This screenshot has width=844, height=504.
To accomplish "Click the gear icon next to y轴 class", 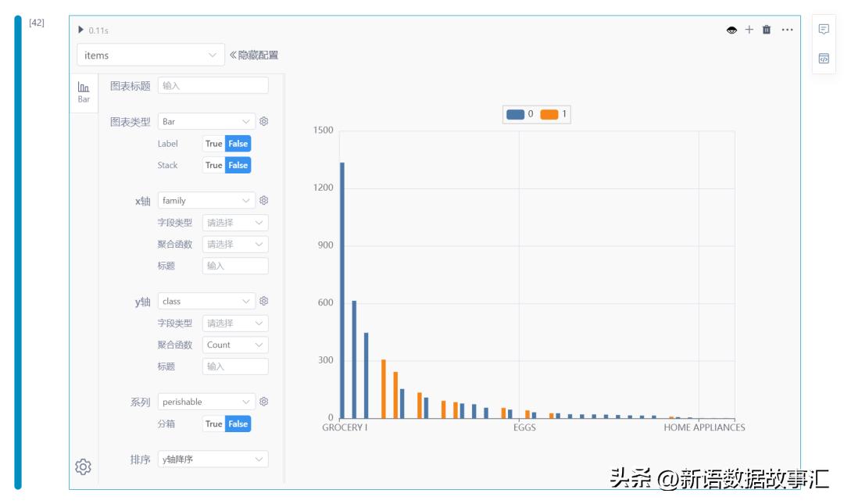I will [264, 300].
